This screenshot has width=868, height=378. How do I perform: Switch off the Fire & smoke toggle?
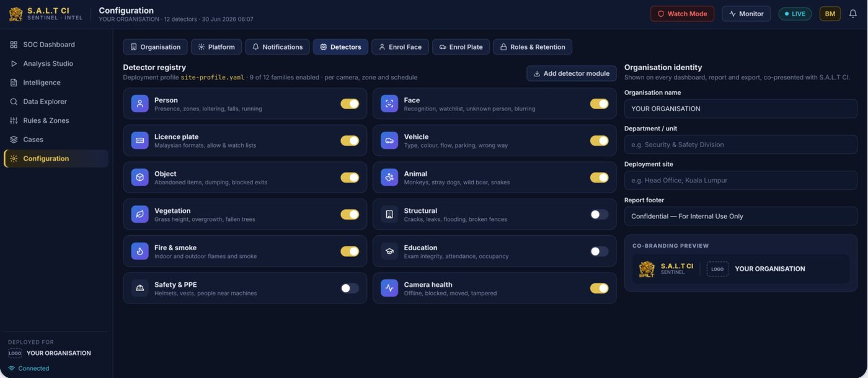[350, 251]
